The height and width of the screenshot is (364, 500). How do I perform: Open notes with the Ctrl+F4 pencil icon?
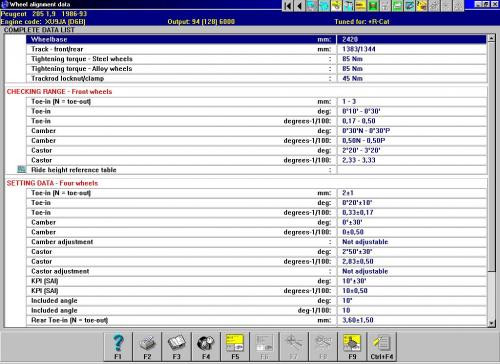382,346
